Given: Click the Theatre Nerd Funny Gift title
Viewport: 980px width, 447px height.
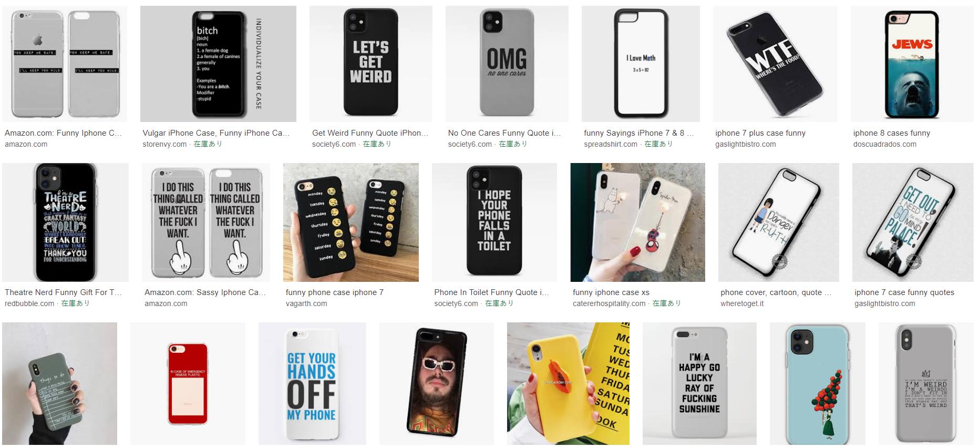Looking at the screenshot, I should (x=63, y=292).
